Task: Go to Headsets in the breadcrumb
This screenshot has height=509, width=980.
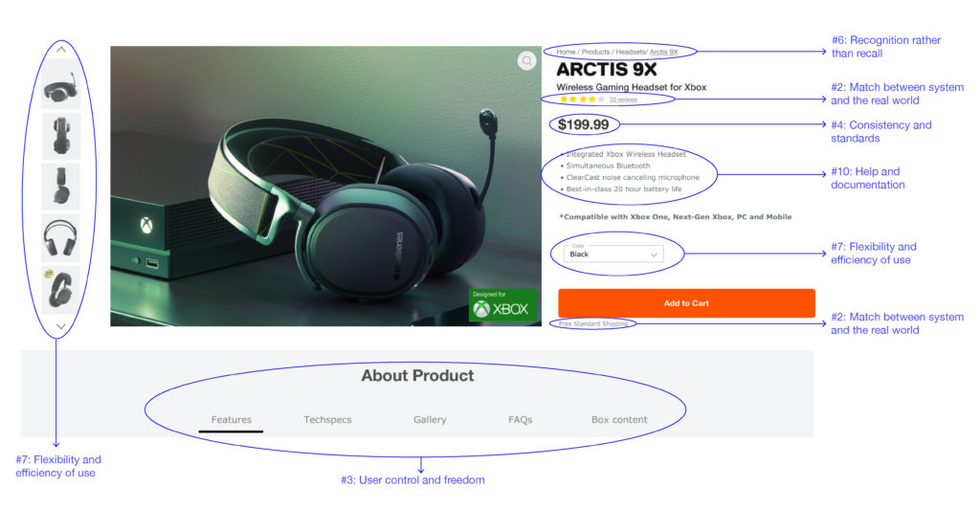Action: click(631, 52)
